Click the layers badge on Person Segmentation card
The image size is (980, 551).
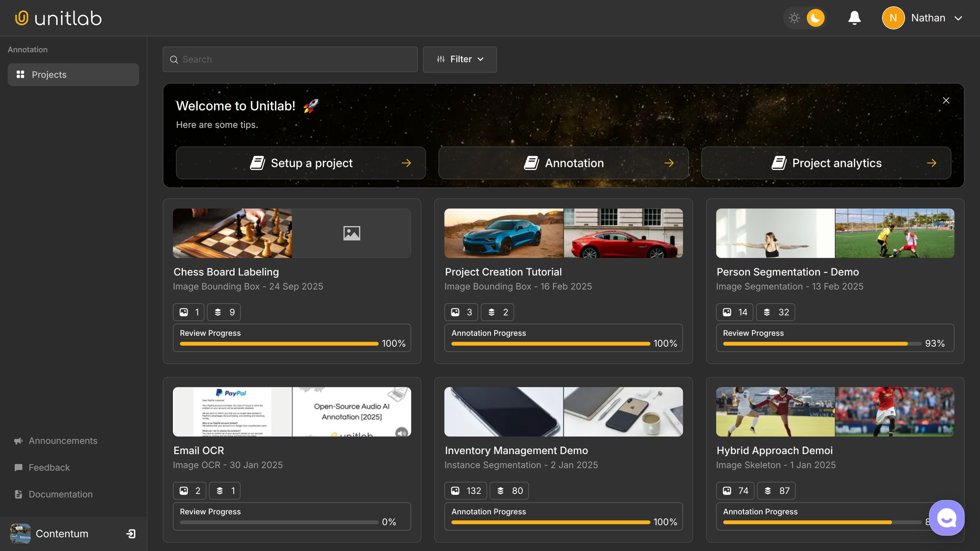tap(775, 312)
